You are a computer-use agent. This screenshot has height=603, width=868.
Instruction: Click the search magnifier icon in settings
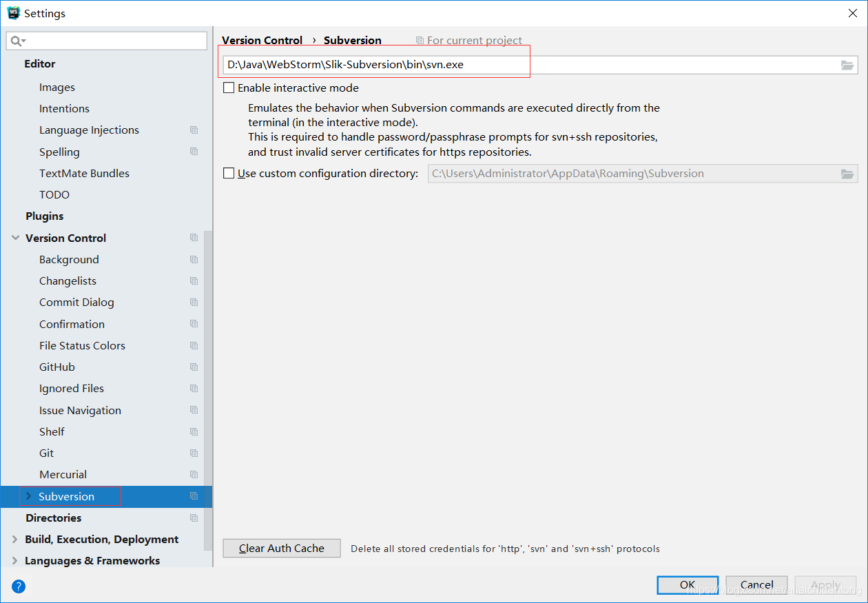pos(15,41)
